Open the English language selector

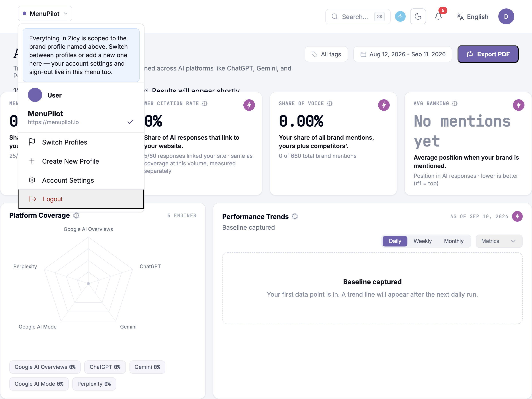472,17
